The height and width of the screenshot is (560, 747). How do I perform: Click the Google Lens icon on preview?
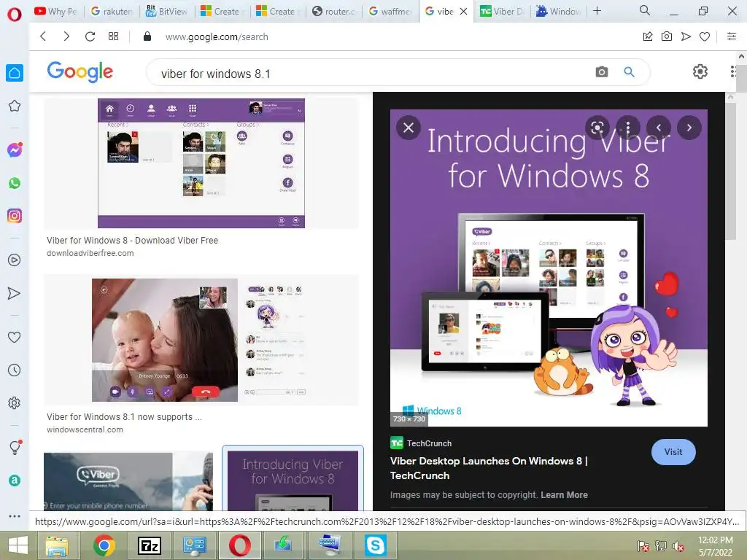pyautogui.click(x=597, y=128)
